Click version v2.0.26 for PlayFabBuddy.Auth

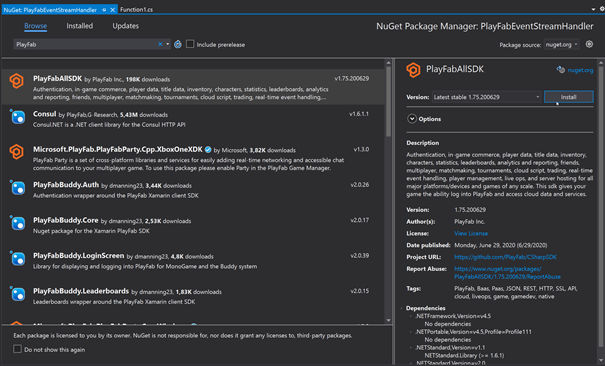click(360, 185)
